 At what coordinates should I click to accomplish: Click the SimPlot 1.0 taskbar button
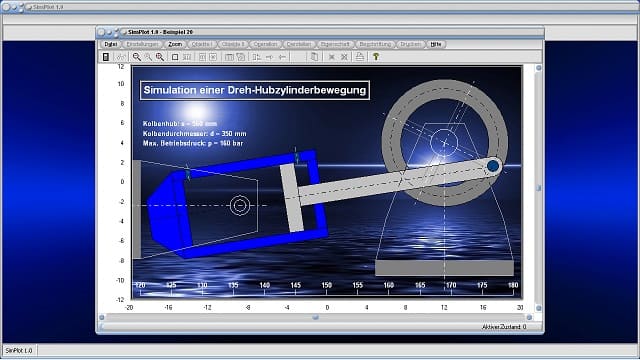tap(19, 351)
